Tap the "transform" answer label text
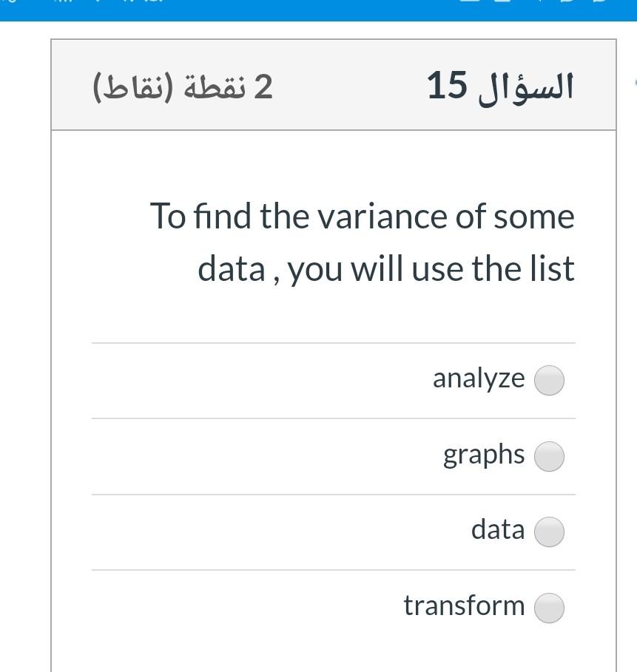The height and width of the screenshot is (672, 637). [x=464, y=605]
